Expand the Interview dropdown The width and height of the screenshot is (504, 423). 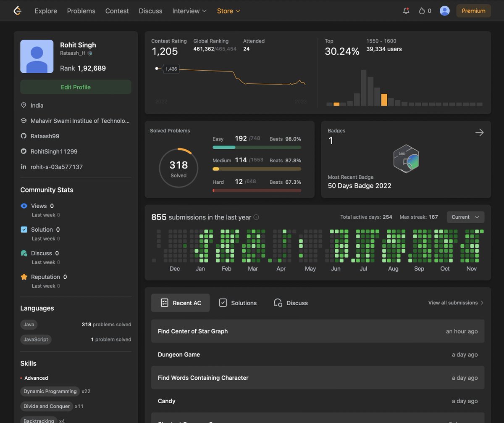click(x=189, y=11)
